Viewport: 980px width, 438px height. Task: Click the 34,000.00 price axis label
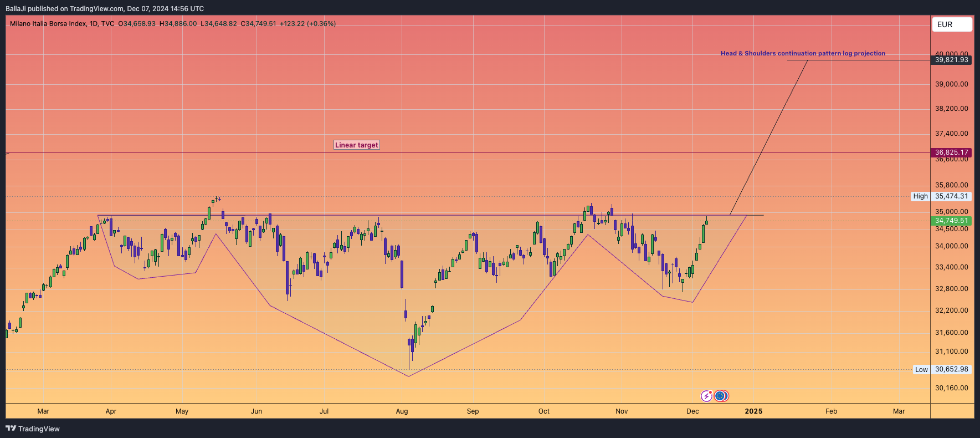click(x=952, y=246)
